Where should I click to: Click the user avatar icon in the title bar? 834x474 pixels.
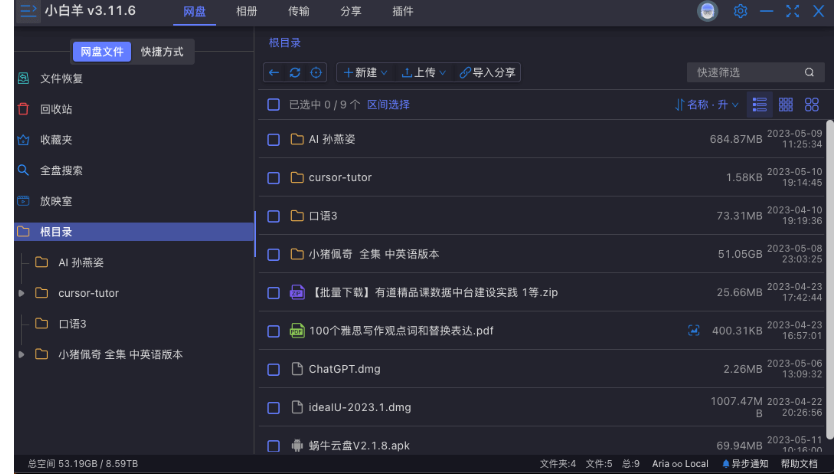point(708,11)
